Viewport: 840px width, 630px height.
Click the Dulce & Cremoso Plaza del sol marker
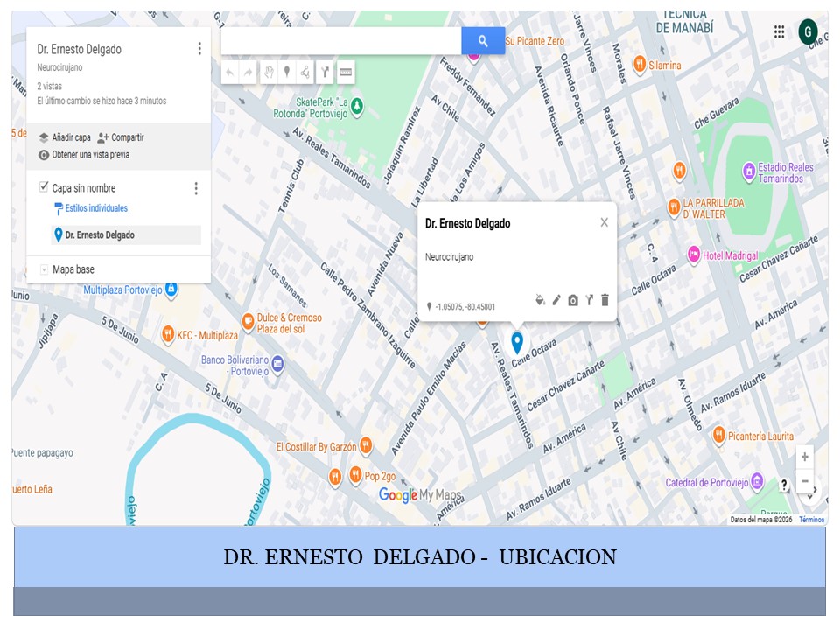(248, 321)
